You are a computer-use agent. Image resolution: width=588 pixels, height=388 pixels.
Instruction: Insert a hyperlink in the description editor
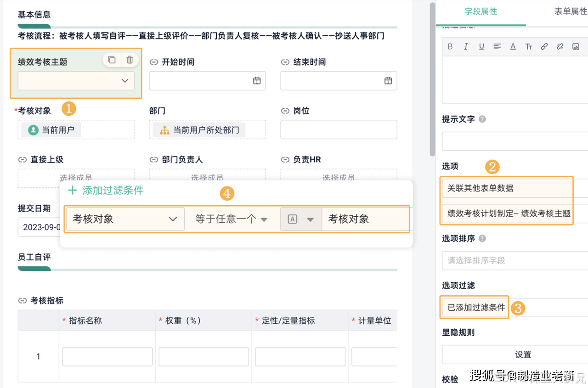(x=544, y=46)
